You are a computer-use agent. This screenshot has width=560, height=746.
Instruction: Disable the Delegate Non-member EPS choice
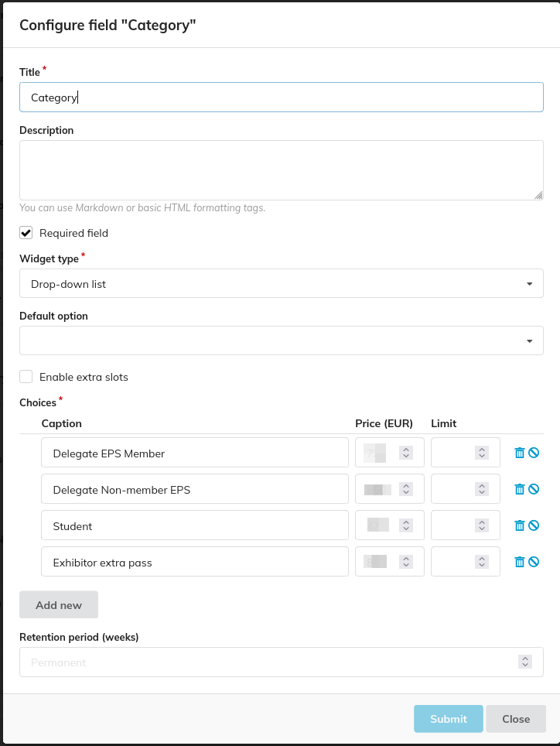coord(534,489)
